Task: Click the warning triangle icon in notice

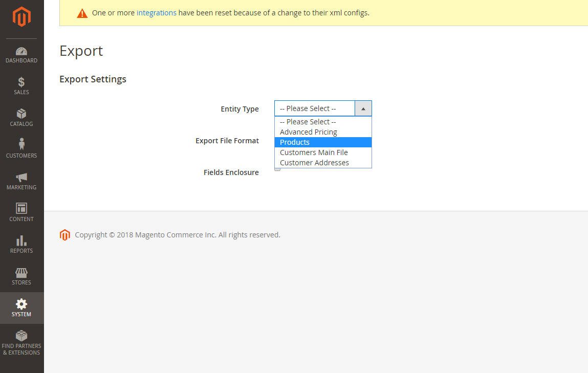Action: pos(82,13)
